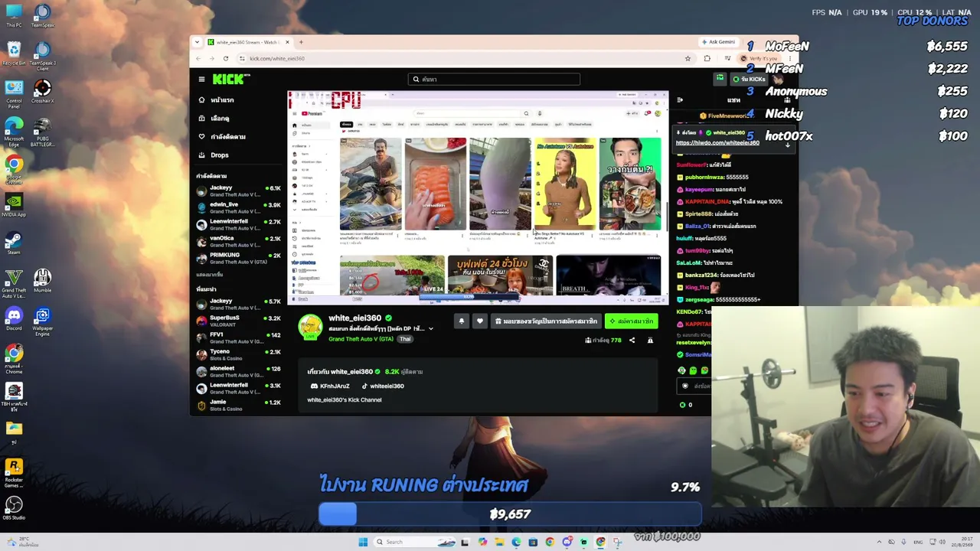
Task: Open Steam desktop shortcut
Action: (14, 243)
